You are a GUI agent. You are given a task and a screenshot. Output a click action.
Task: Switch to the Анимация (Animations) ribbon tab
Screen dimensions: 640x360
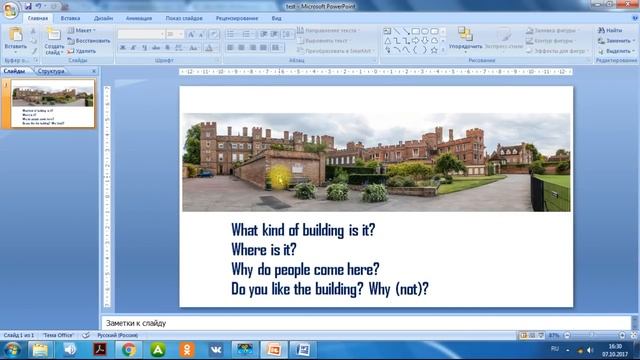click(139, 18)
